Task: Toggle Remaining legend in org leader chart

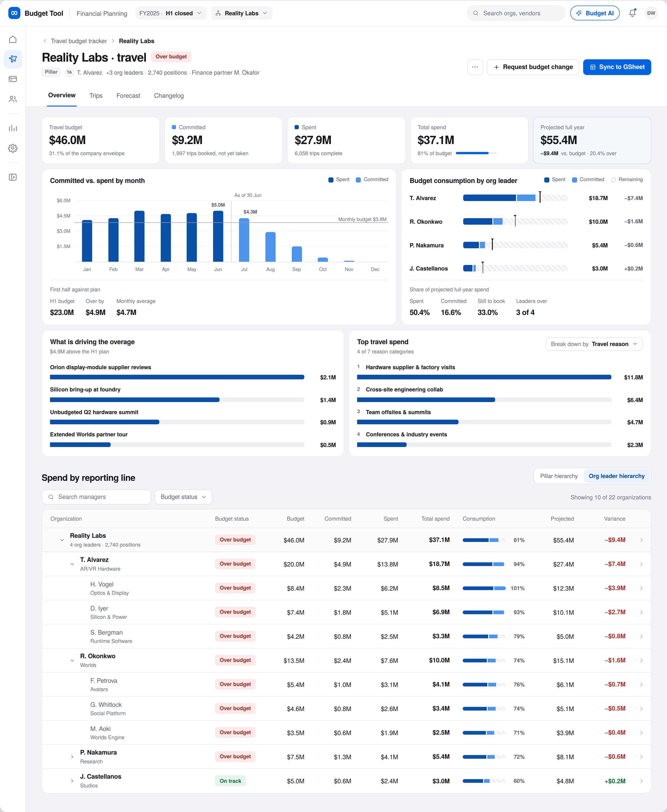Action: click(x=627, y=179)
